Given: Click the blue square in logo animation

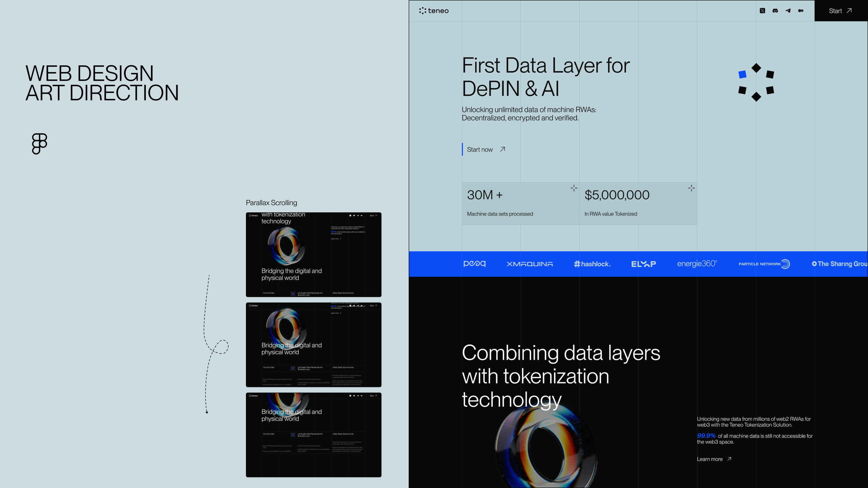Looking at the screenshot, I should click(742, 74).
